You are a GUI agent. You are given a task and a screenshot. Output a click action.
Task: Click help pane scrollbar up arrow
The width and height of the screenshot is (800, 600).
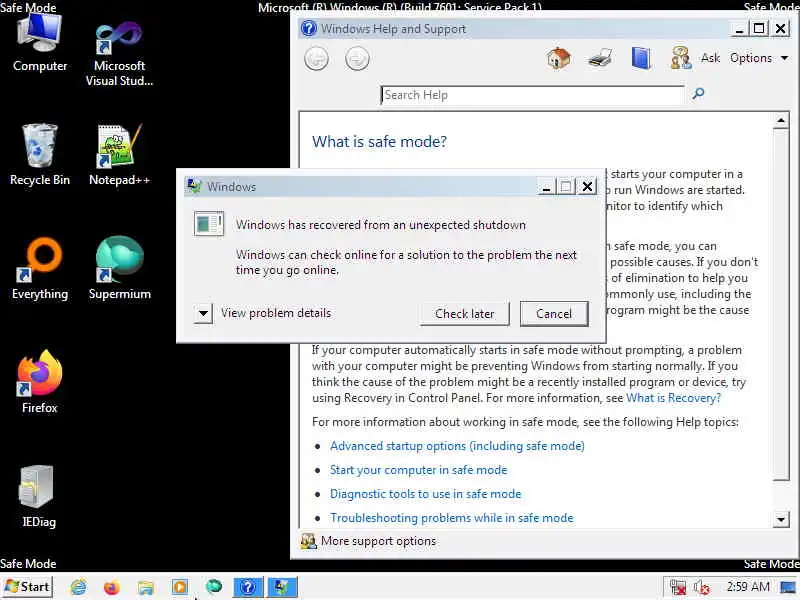point(781,121)
